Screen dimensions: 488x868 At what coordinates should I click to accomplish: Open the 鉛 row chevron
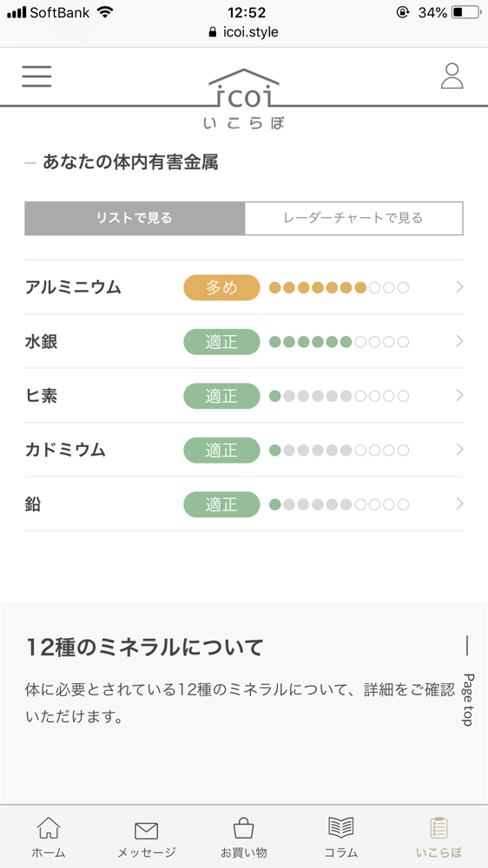click(459, 503)
